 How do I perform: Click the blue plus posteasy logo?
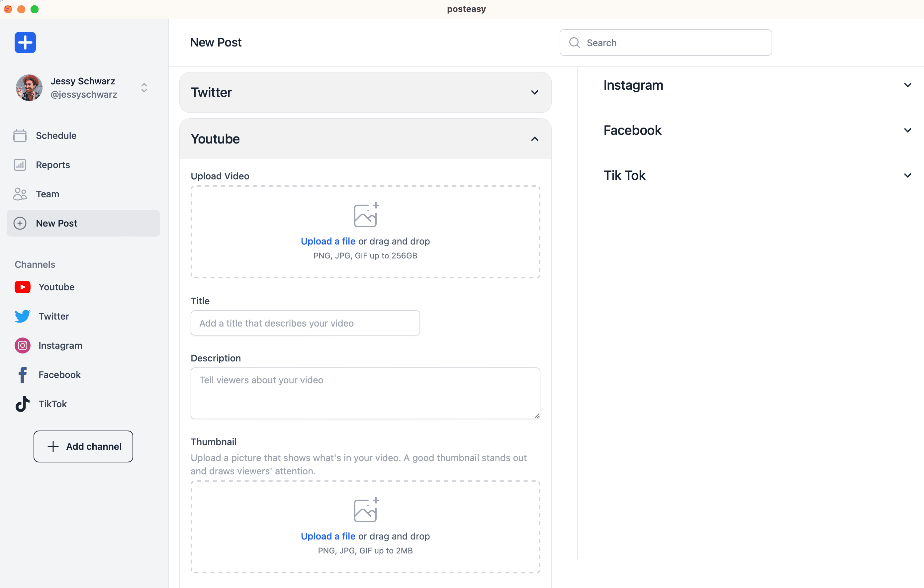(x=25, y=43)
